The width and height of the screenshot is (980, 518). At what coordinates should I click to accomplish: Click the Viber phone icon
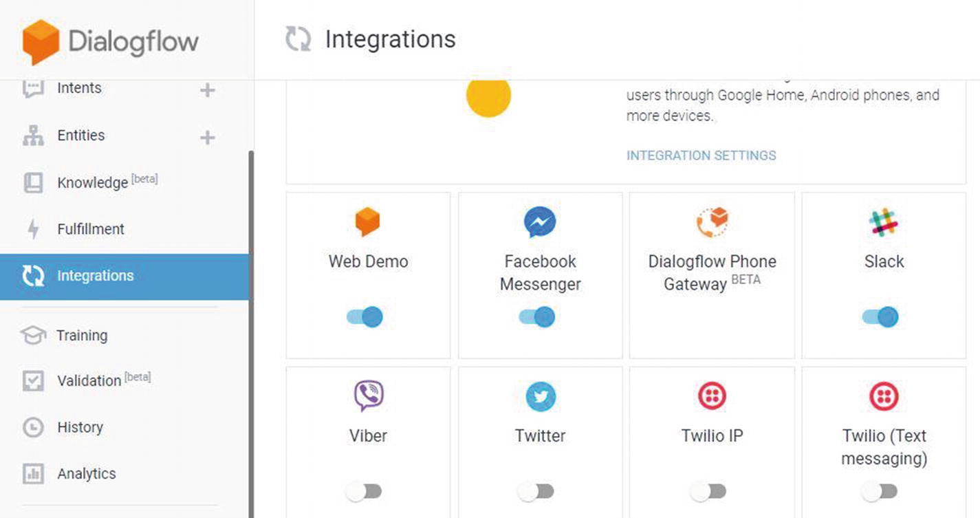pos(369,396)
